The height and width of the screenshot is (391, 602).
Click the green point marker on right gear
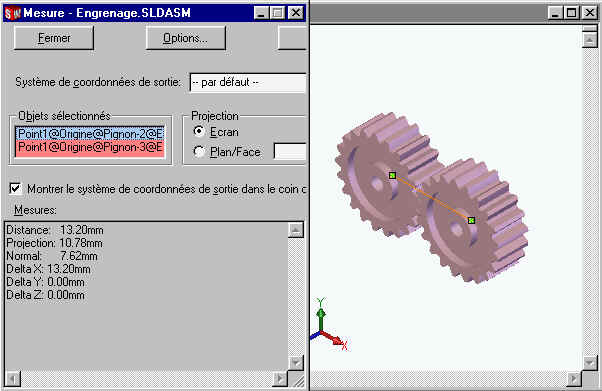tap(471, 220)
